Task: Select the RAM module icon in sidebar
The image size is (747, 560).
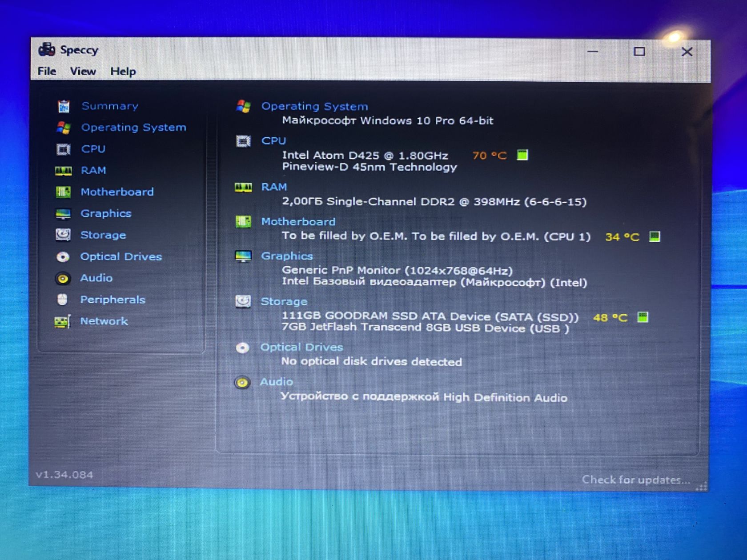Action: (63, 171)
